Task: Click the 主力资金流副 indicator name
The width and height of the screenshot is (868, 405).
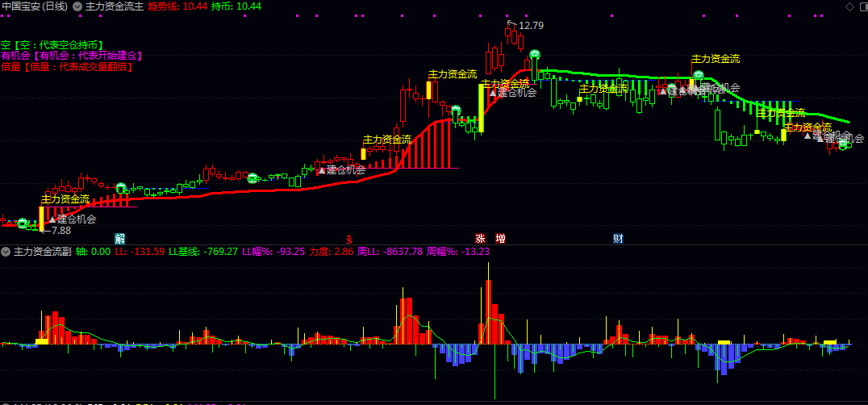Action: pyautogui.click(x=42, y=252)
